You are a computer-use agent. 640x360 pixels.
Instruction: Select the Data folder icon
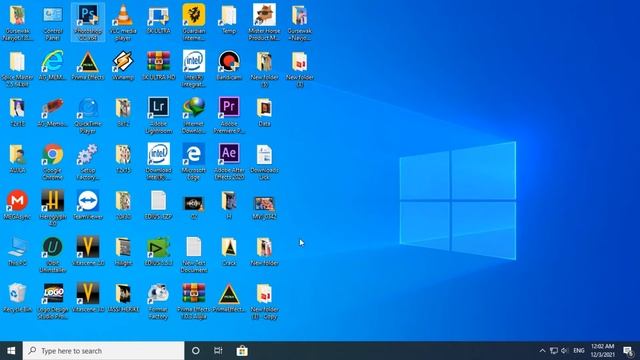tap(264, 112)
